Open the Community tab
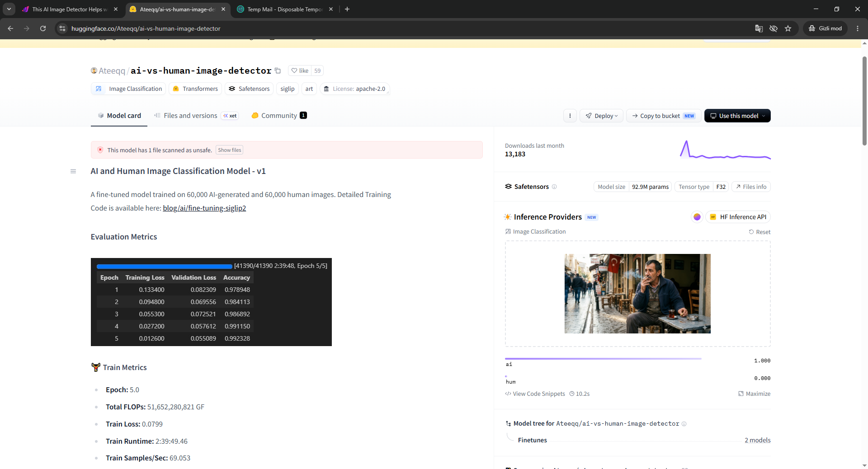868x469 pixels. pos(279,116)
